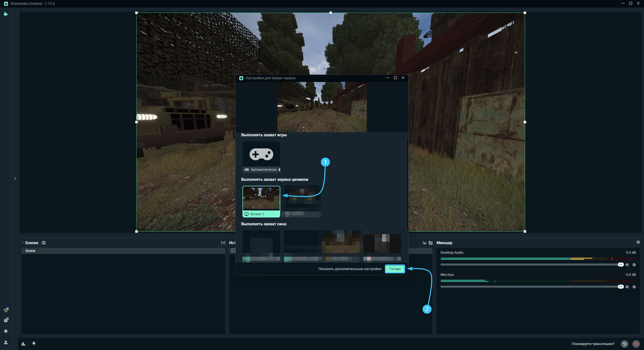Viewport: 644px width, 350px height.
Task: Open performance stats bar-chart icon
Action: tap(23, 344)
